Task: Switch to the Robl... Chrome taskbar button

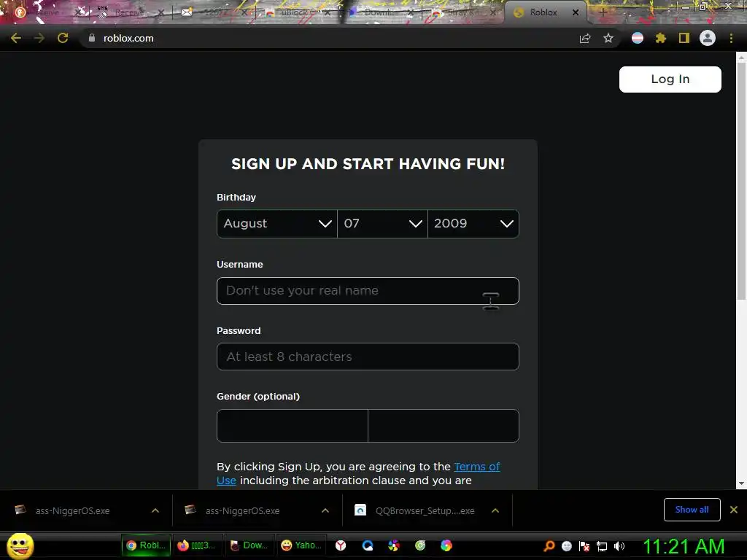Action: click(x=146, y=545)
